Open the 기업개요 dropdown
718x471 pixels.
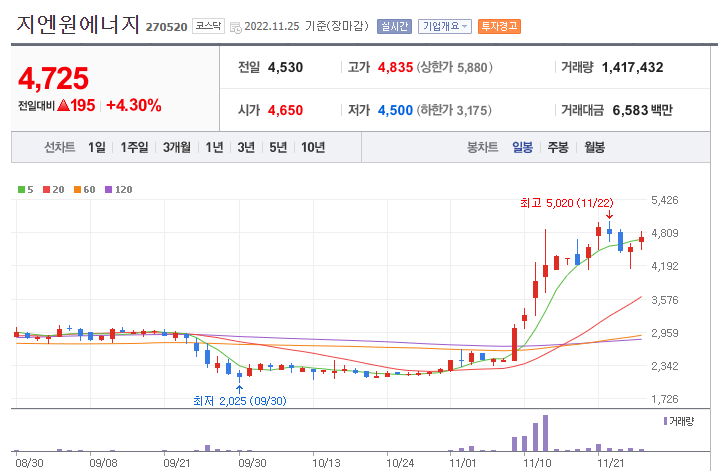(444, 27)
